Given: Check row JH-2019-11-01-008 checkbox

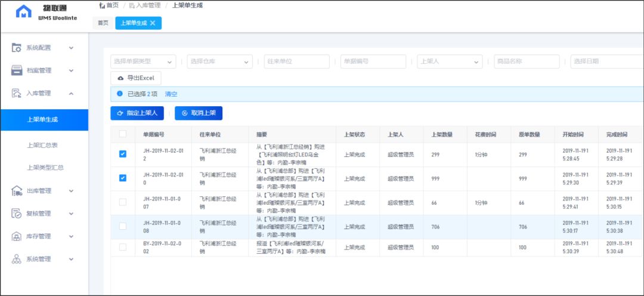Looking at the screenshot, I should (x=123, y=226).
